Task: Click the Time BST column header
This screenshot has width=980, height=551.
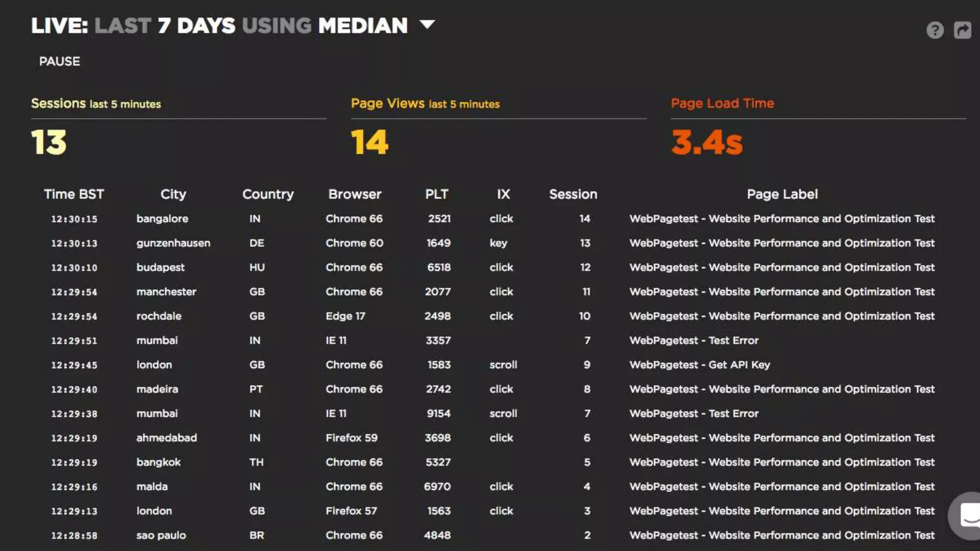Action: click(x=74, y=194)
